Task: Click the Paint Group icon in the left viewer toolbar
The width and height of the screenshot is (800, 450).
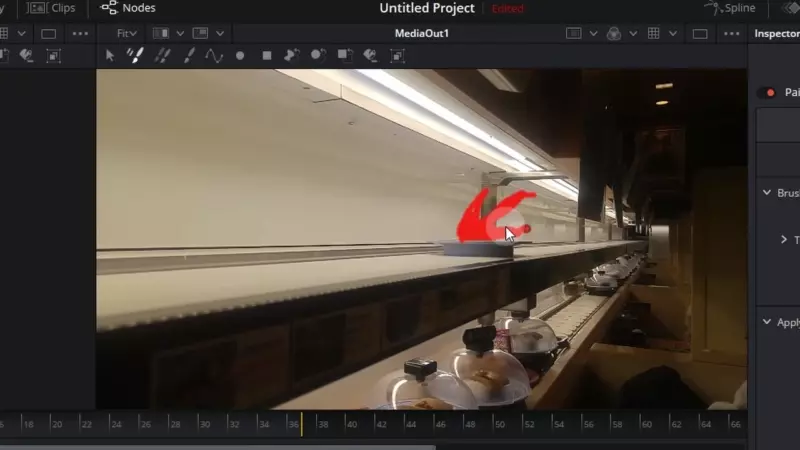Action: [54, 56]
